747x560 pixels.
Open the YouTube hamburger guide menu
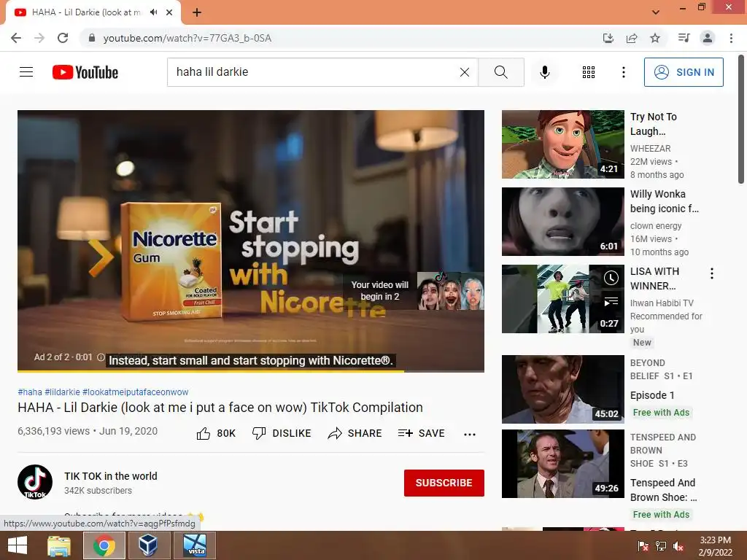(x=26, y=72)
